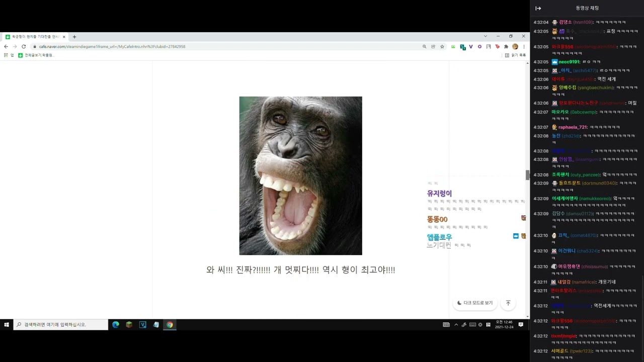Viewport: 644px width, 362px height.
Task: Go back with the browser back arrow
Action: pyautogui.click(x=6, y=46)
